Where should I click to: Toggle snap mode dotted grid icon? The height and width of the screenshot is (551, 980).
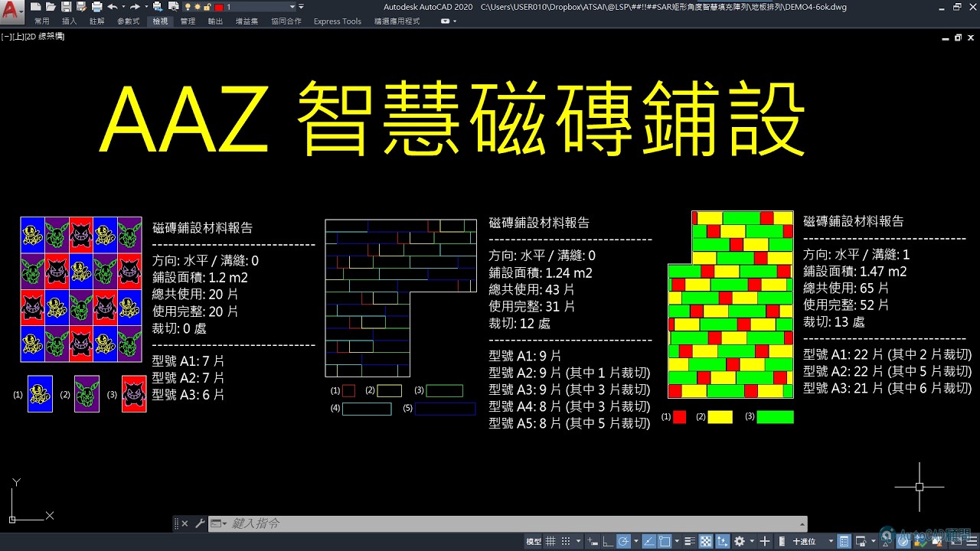[566, 541]
